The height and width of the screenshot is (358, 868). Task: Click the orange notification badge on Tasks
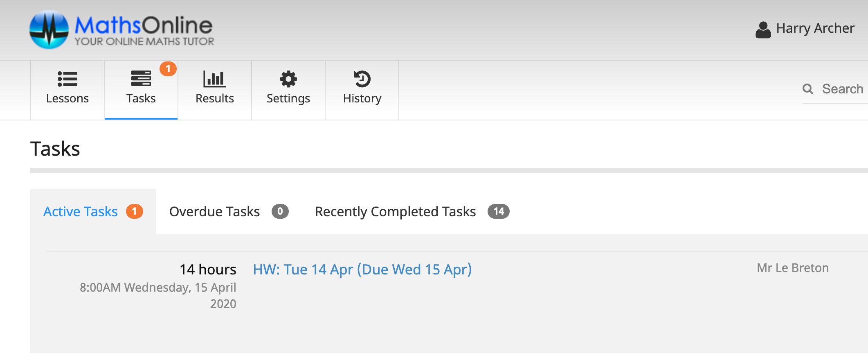point(168,69)
